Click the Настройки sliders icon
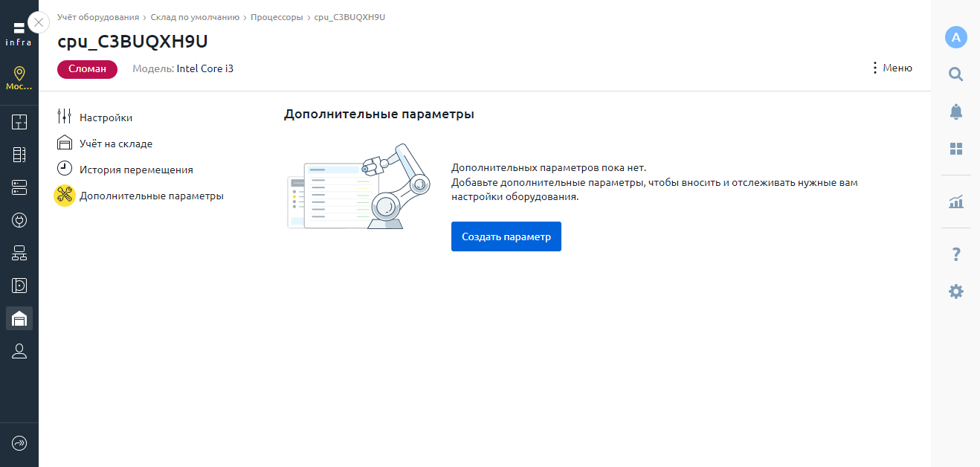Screen dimensions: 980x467 tap(65, 117)
